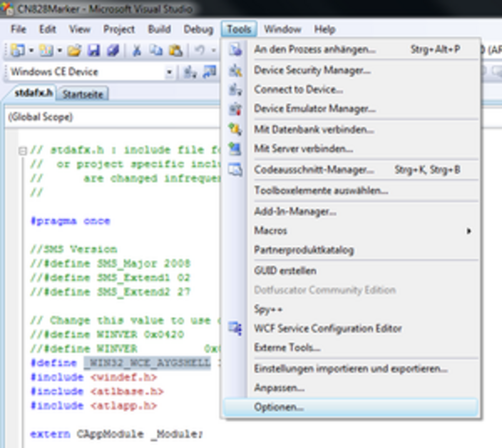Close the open Tools menu header

(239, 29)
